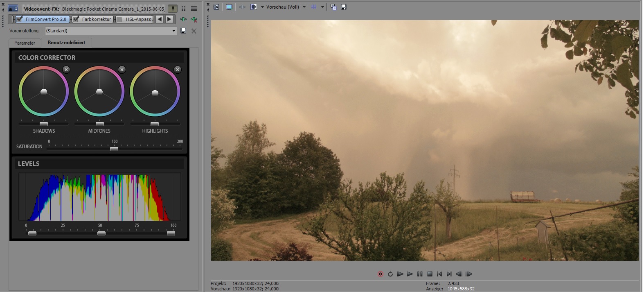This screenshot has width=644, height=292.
Task: Enable the HSL-Anpassung effect checkbox
Action: [x=119, y=19]
